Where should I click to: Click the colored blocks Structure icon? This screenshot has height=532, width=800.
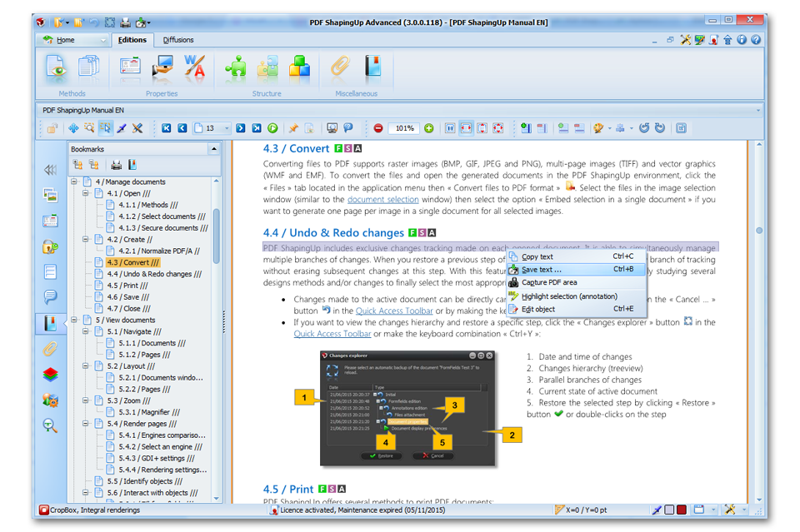[299, 67]
